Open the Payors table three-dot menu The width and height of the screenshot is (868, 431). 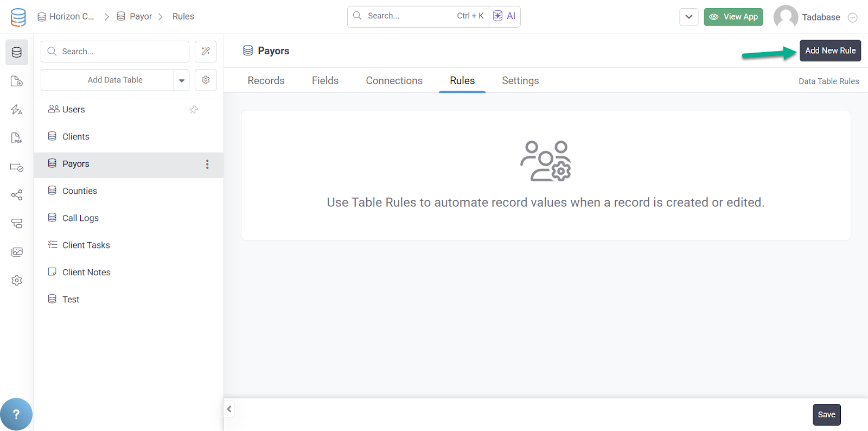207,164
